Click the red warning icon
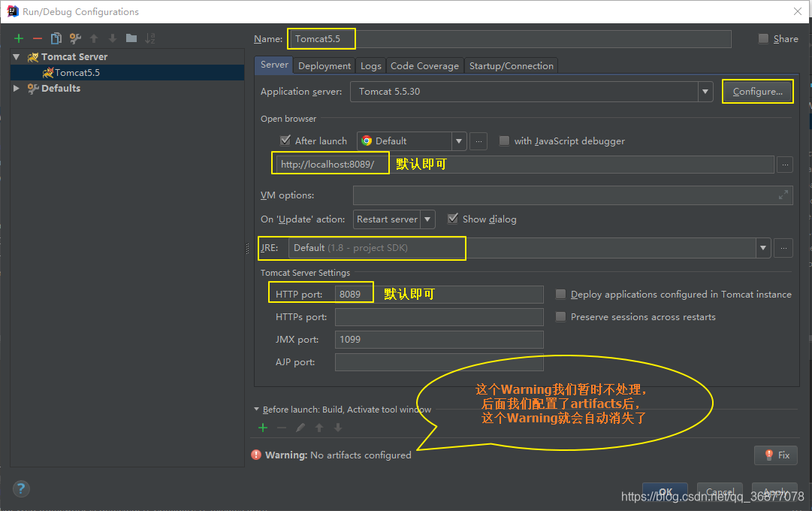The height and width of the screenshot is (511, 812). (256, 455)
